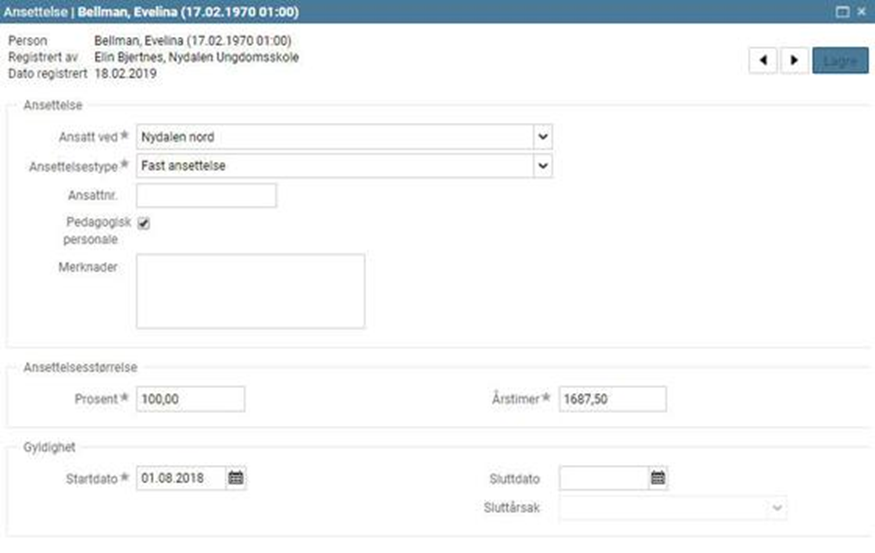The width and height of the screenshot is (875, 553).
Task: Click the Årstimer input field
Action: coord(612,399)
